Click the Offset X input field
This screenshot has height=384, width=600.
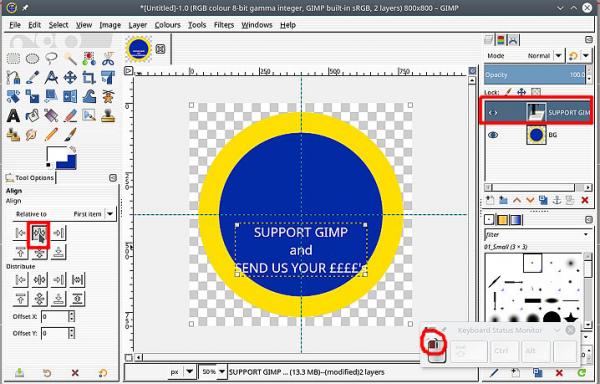(55, 317)
